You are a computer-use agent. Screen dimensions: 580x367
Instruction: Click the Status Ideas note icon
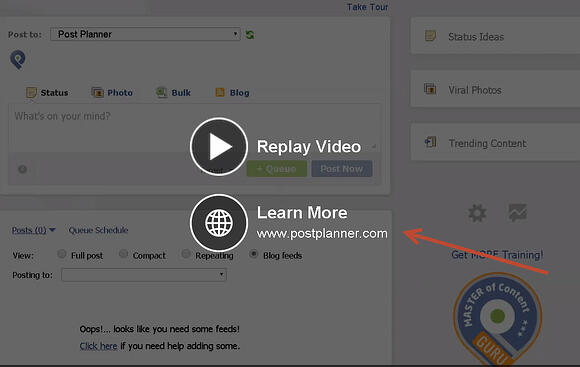pyautogui.click(x=430, y=36)
